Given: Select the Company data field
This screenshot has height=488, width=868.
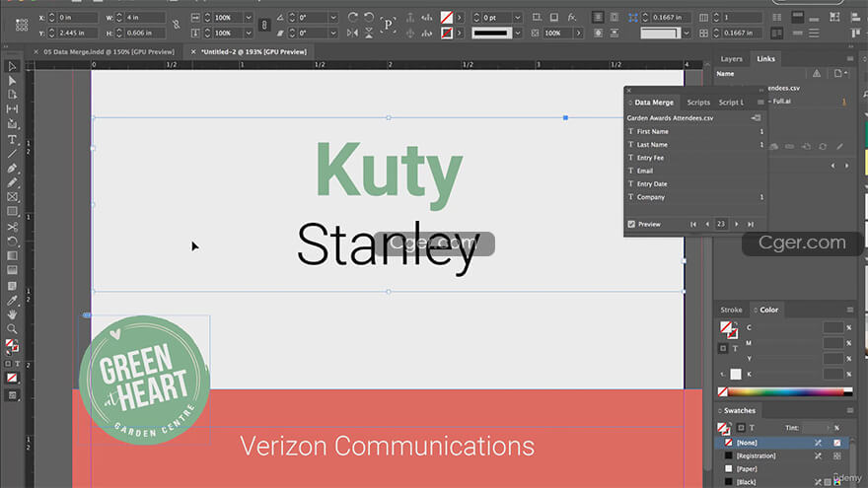Looking at the screenshot, I should coord(695,197).
